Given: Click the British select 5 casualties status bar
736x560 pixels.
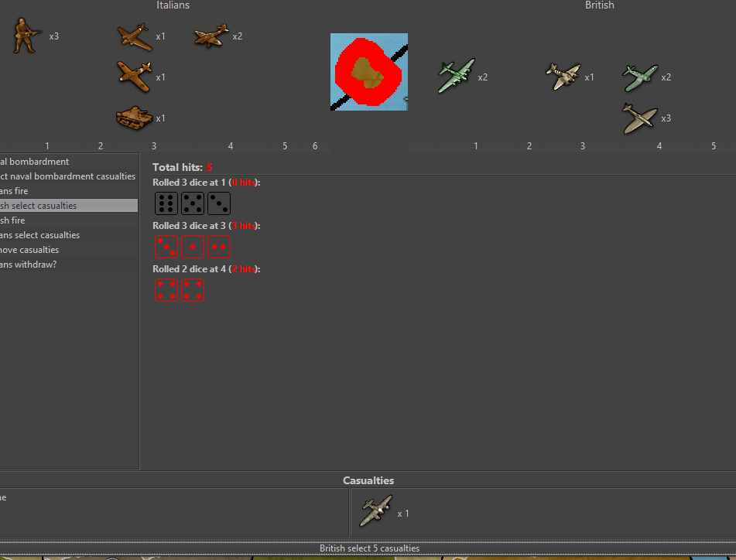Looking at the screenshot, I should tap(368, 548).
